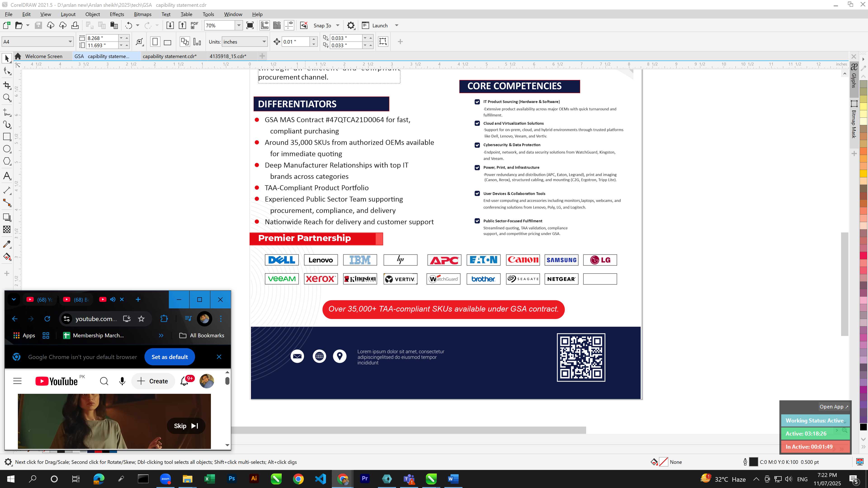Select the Pick tool in toolbox
868x488 pixels.
7,58
